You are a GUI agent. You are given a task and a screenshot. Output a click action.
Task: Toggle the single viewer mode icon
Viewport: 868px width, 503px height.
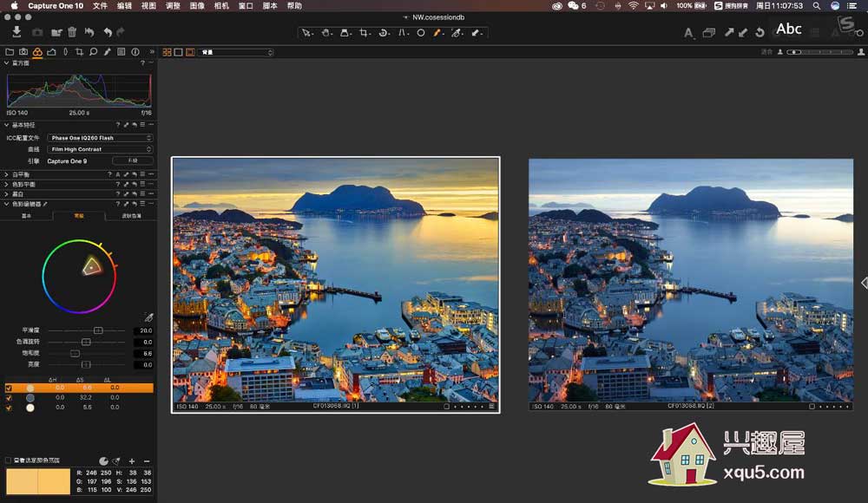click(178, 52)
